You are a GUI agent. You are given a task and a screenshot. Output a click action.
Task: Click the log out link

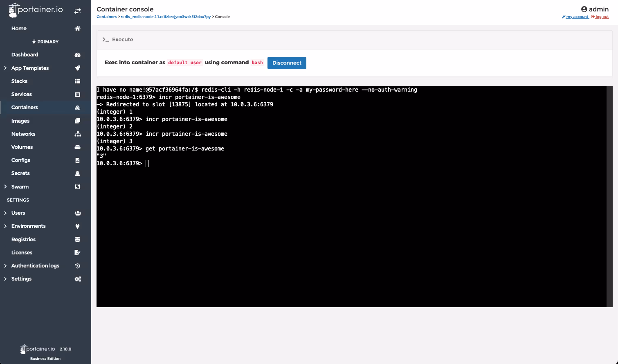coord(600,17)
